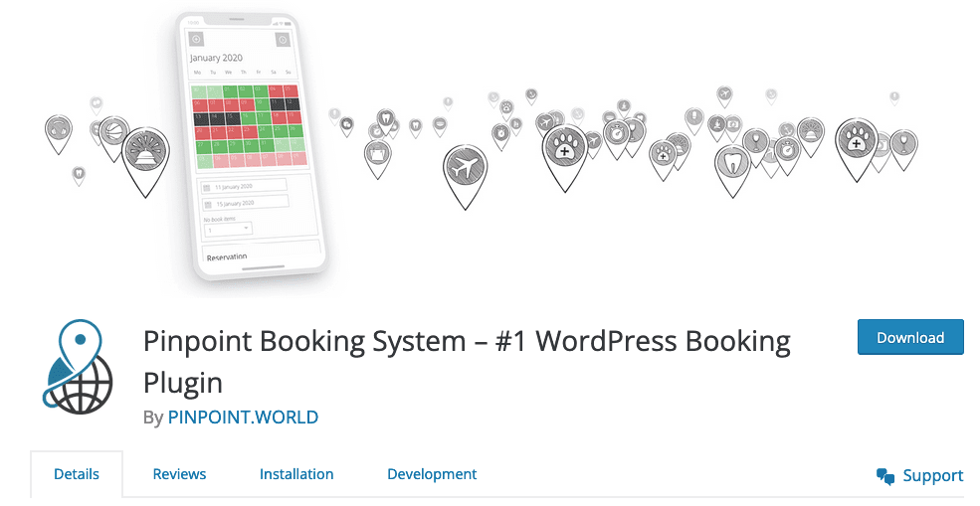Click the 11 January 2020 date field
Screen dimensions: 980x506
pyautogui.click(x=245, y=186)
